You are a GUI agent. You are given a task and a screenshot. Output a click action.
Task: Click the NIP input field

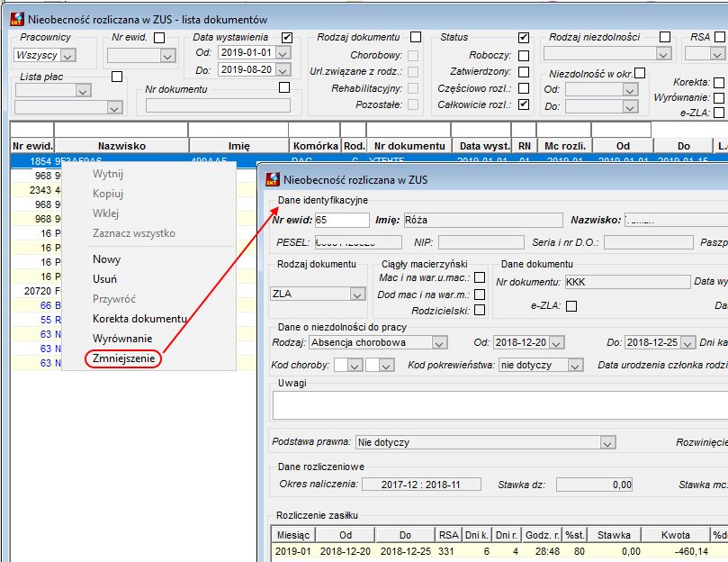(481, 242)
